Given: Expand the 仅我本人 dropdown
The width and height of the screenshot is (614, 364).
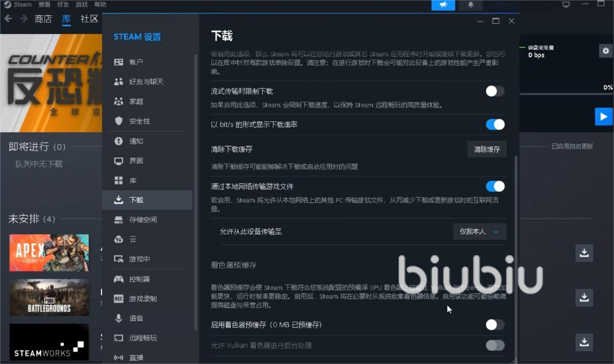Looking at the screenshot, I should point(479,231).
